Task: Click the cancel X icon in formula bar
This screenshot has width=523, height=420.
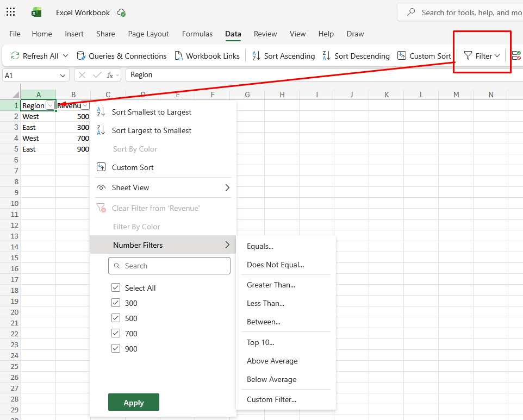Action: (82, 75)
